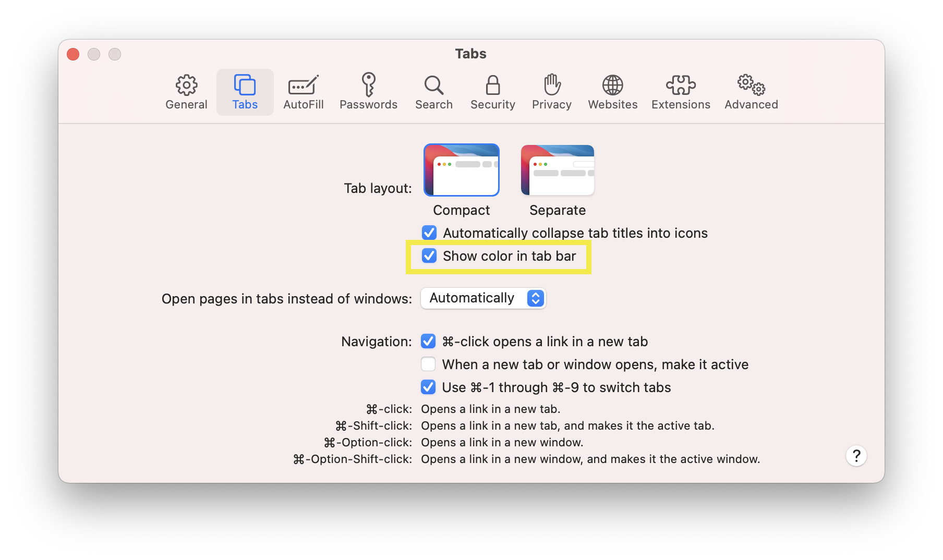943x560 pixels.
Task: Click the Separate layout label
Action: click(x=558, y=210)
